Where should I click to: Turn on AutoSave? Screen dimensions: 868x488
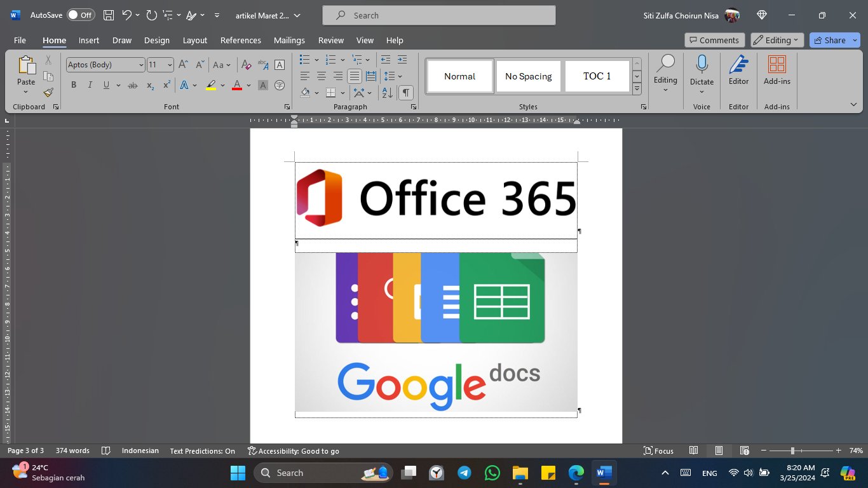point(81,15)
